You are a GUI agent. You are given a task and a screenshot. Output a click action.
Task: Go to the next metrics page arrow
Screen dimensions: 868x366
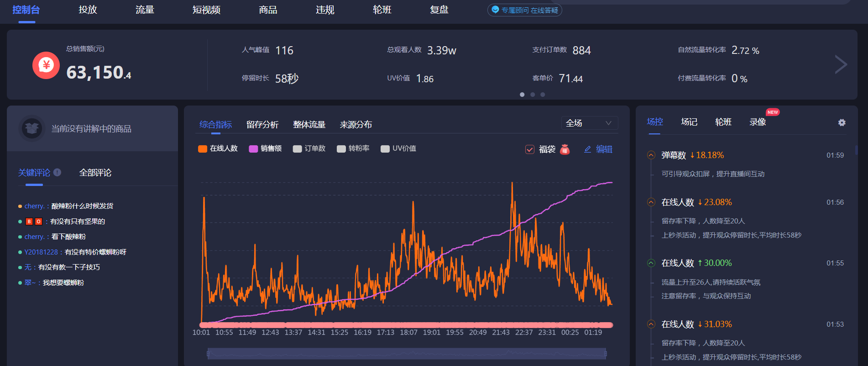[x=841, y=64]
